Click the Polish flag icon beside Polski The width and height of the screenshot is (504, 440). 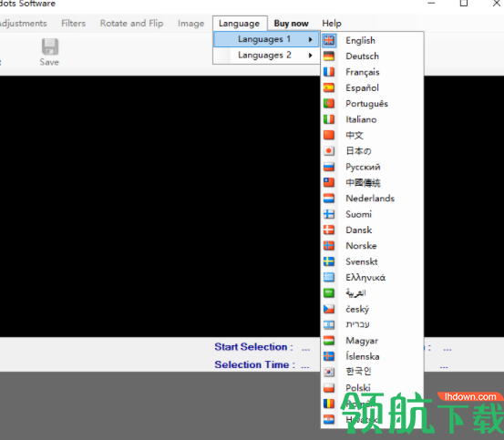pyautogui.click(x=329, y=388)
